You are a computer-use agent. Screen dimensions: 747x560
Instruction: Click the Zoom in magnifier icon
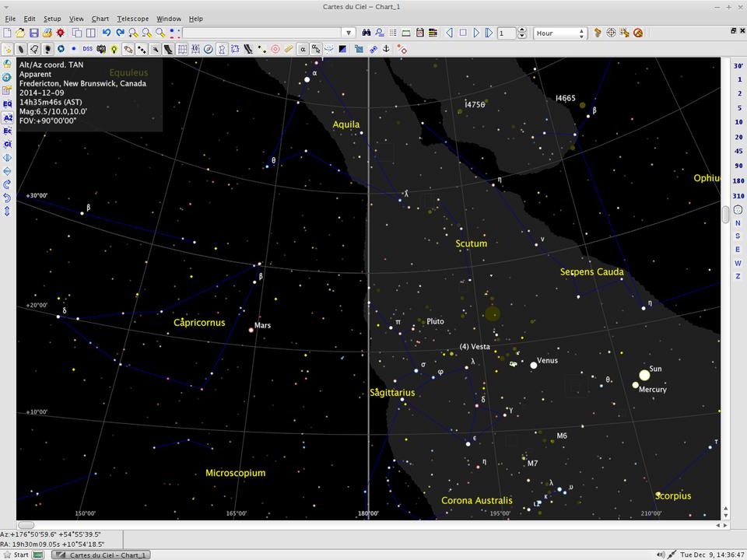tap(133, 33)
